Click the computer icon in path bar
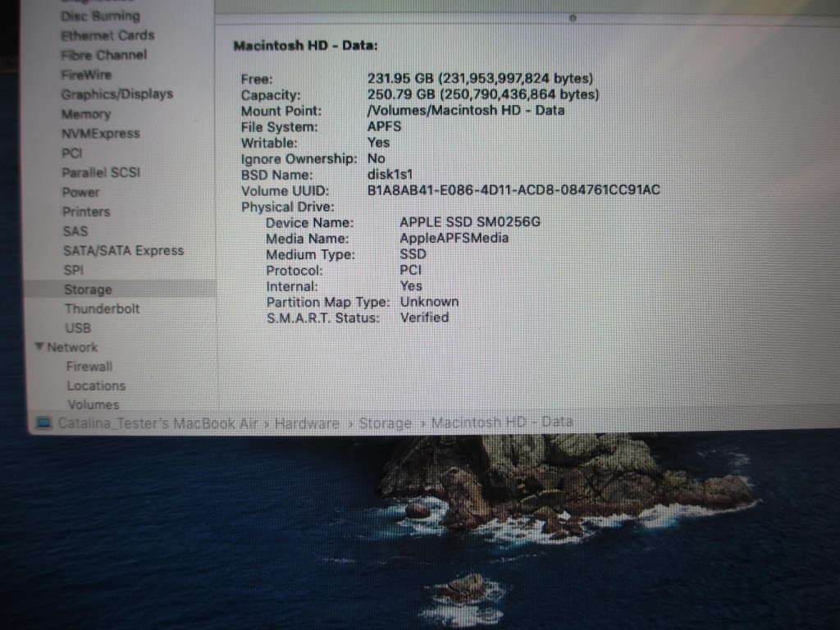This screenshot has width=840, height=630. tap(44, 423)
